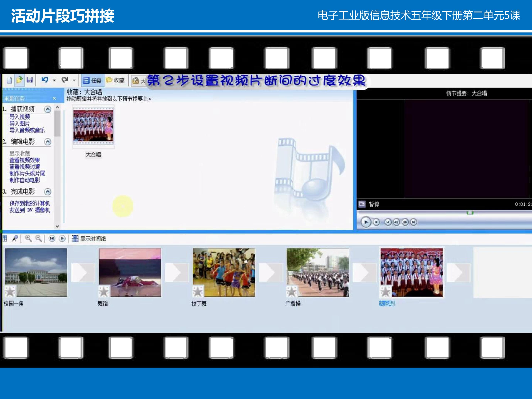The width and height of the screenshot is (532, 399).
Task: Select the 大合唱 storyboard clip
Action: pyautogui.click(x=412, y=272)
